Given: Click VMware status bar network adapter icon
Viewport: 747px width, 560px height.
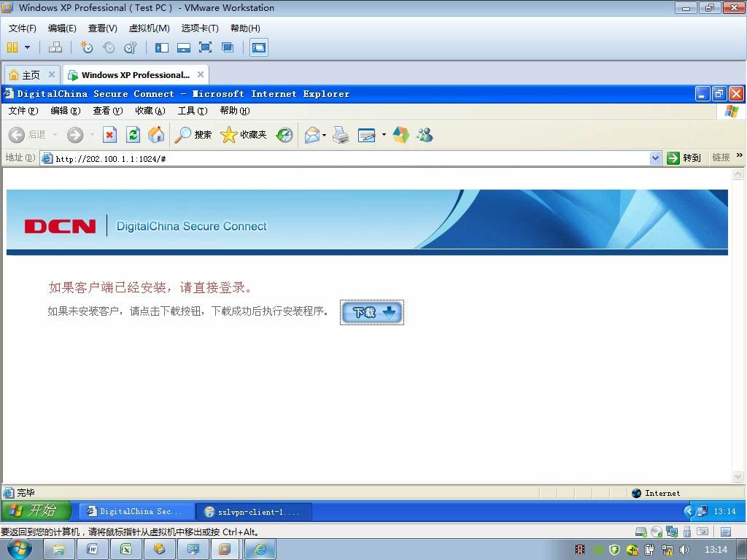Looking at the screenshot, I should [672, 532].
